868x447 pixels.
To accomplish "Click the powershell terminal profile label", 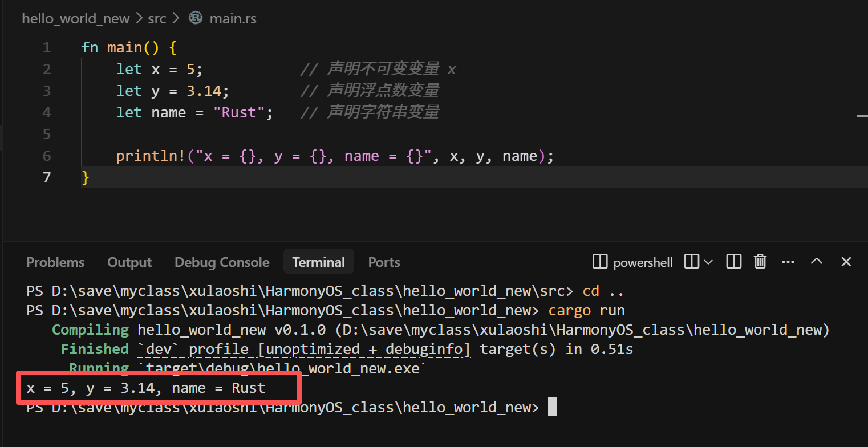I will (643, 262).
